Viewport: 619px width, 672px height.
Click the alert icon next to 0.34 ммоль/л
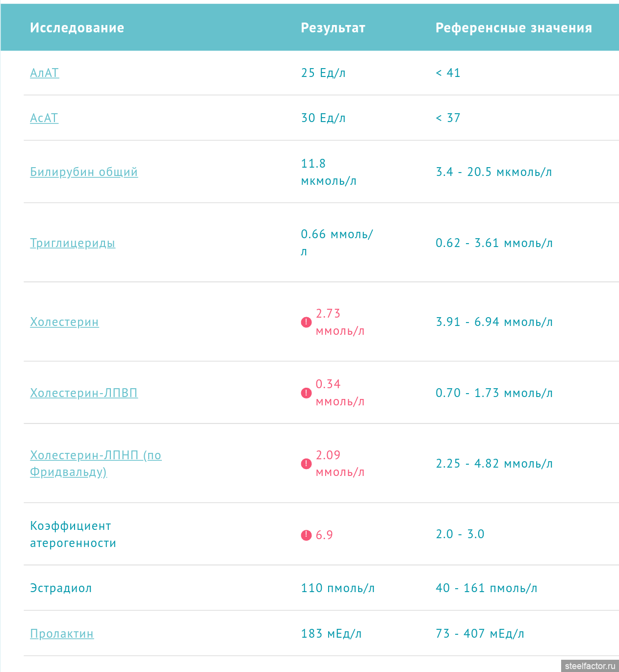click(306, 393)
